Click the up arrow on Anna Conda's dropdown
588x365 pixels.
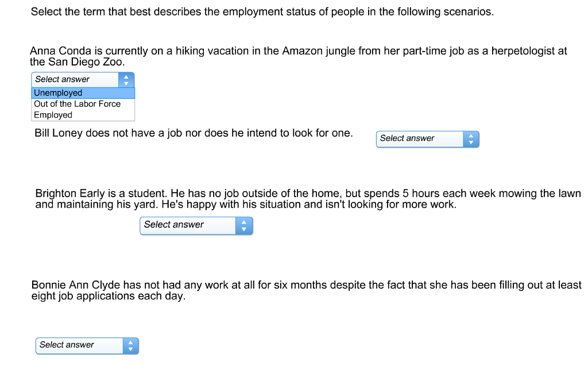click(126, 76)
